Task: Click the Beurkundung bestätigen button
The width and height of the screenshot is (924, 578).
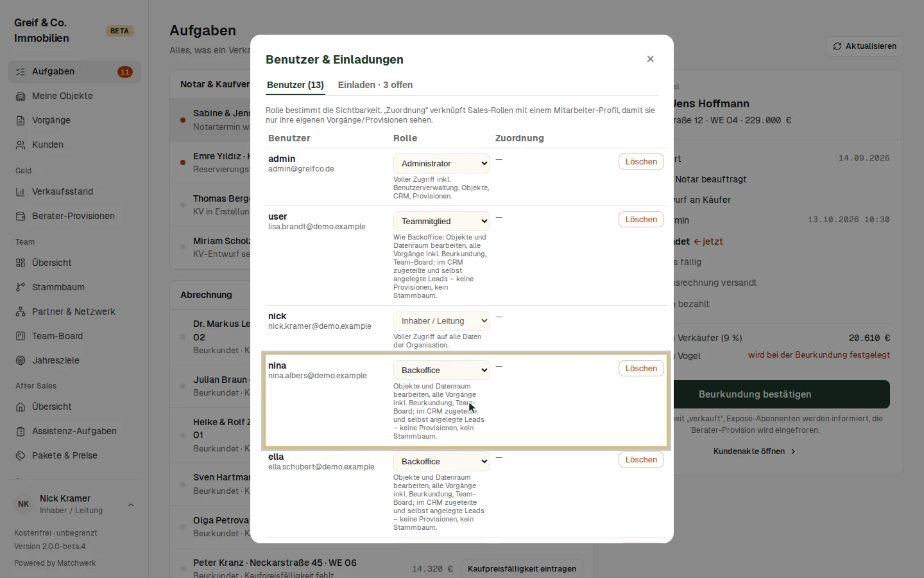Action: pyautogui.click(x=755, y=394)
